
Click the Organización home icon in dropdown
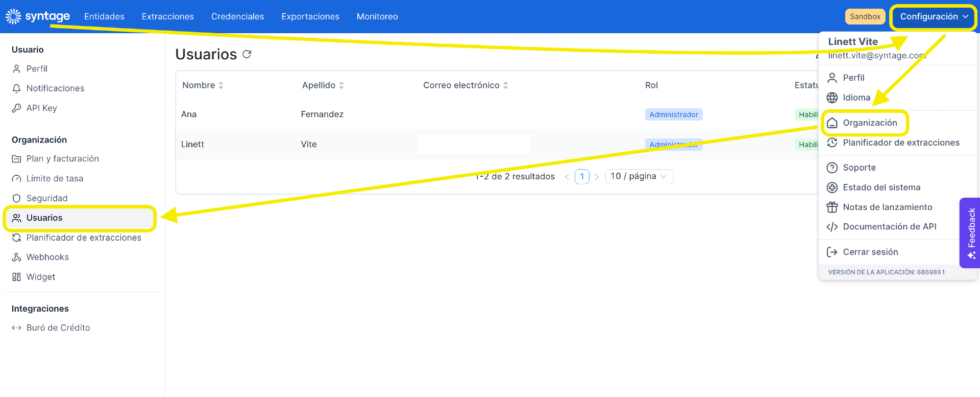(x=832, y=123)
